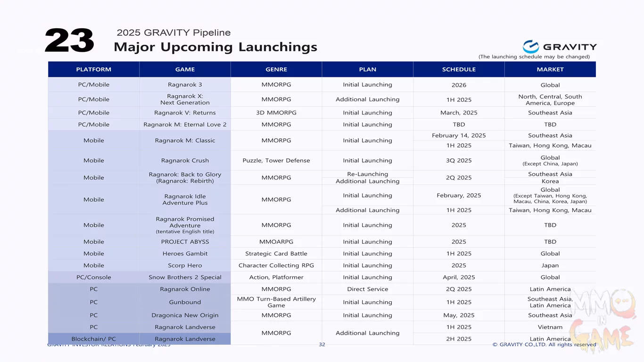Click 'Strategic Card Battle' genre cell

pos(276,254)
